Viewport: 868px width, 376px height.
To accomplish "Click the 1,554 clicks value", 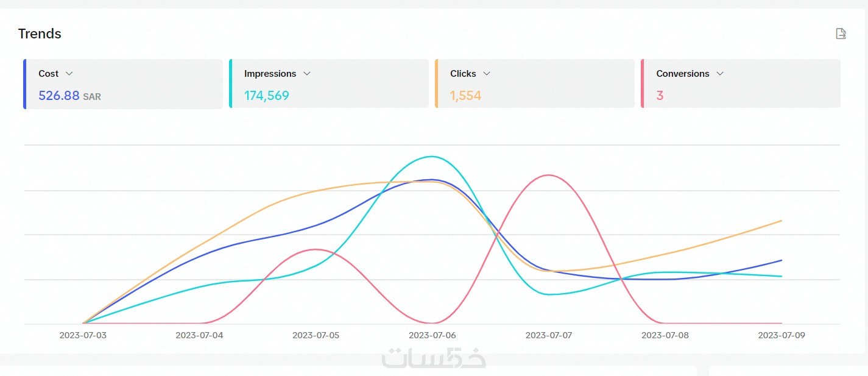I will 465,96.
